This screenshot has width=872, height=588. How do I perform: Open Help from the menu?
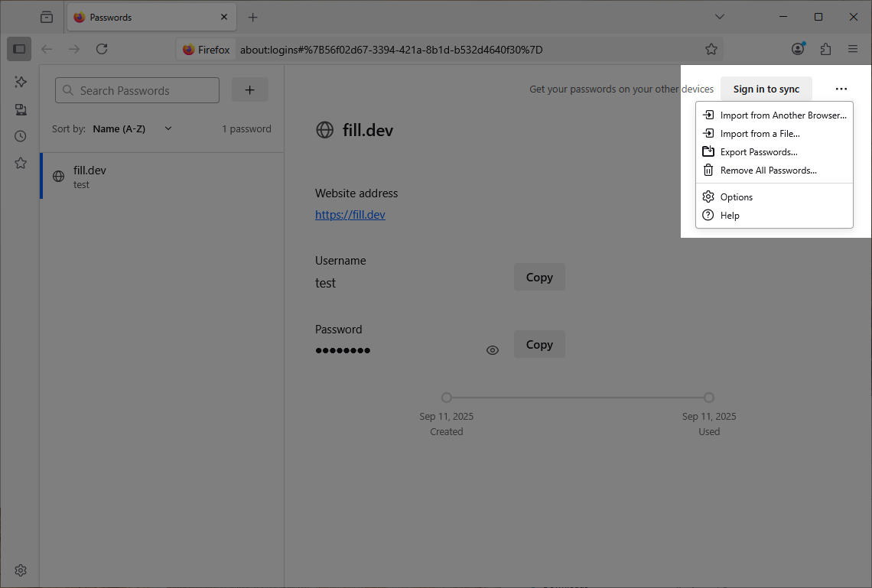click(774, 215)
